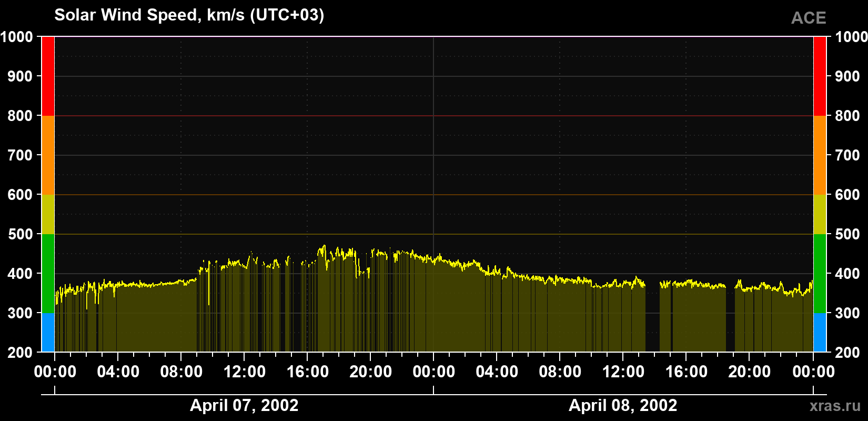The width and height of the screenshot is (868, 421).
Task: Click the orange band on left color scale
Action: pyautogui.click(x=48, y=155)
